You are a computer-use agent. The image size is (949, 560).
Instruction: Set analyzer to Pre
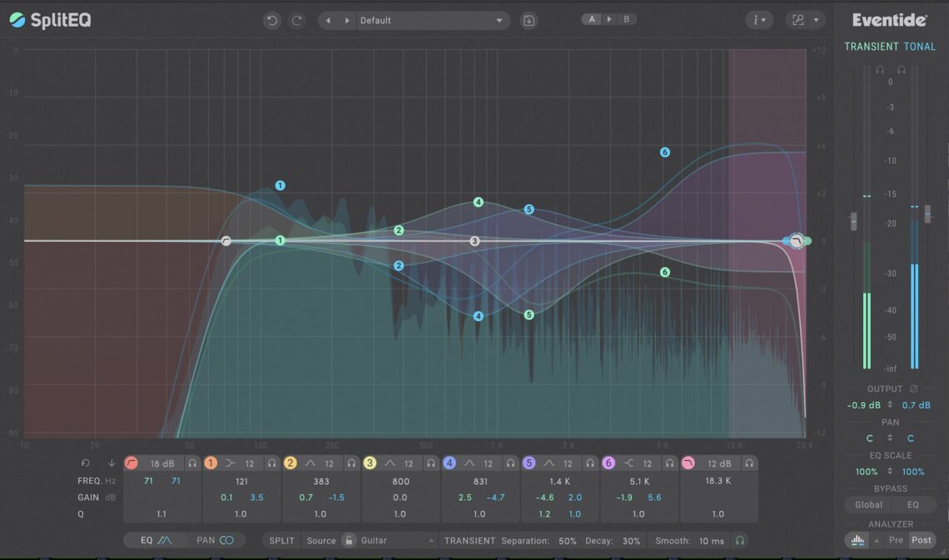[896, 540]
